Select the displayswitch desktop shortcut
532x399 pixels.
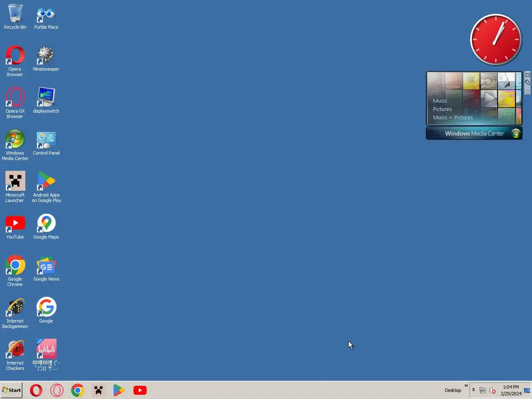point(46,101)
